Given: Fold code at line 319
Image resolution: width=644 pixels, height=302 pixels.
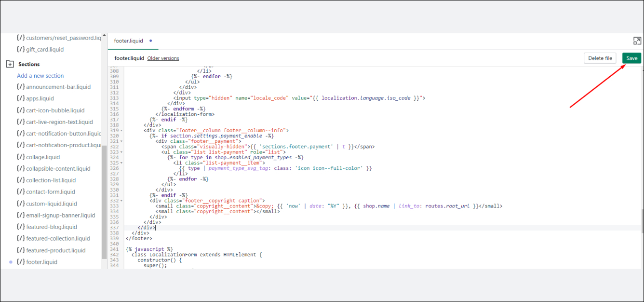Looking at the screenshot, I should (x=121, y=130).
